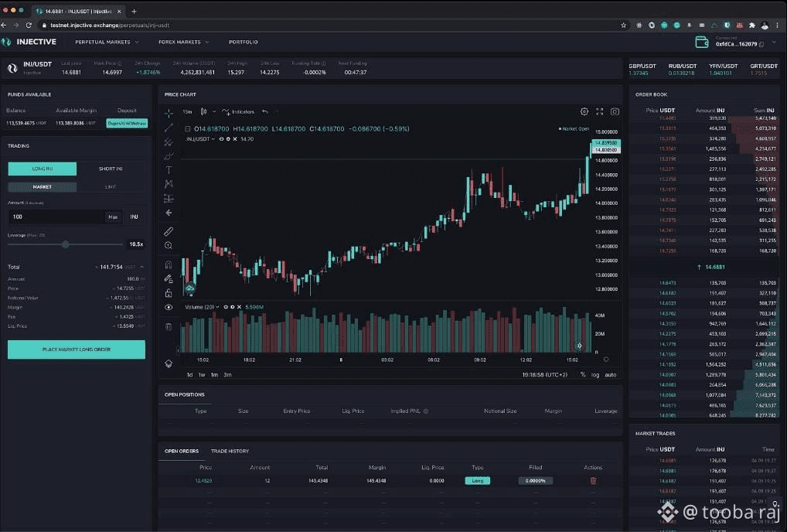Image resolution: width=787 pixels, height=532 pixels.
Task: Set chart range to 3m
Action: (x=227, y=374)
